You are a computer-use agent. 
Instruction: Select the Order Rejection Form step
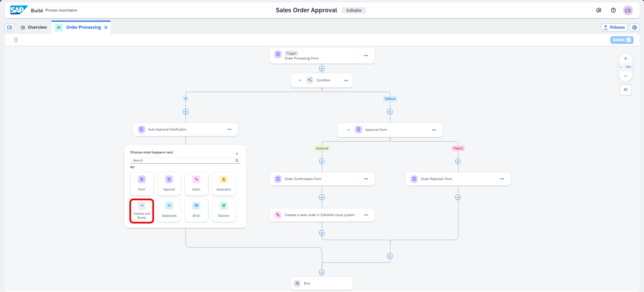click(458, 179)
